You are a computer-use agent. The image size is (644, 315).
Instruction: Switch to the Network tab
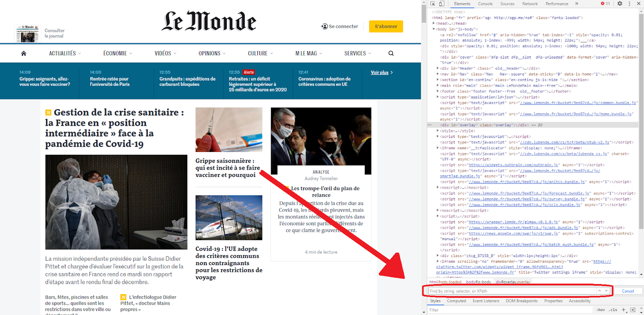(530, 4)
